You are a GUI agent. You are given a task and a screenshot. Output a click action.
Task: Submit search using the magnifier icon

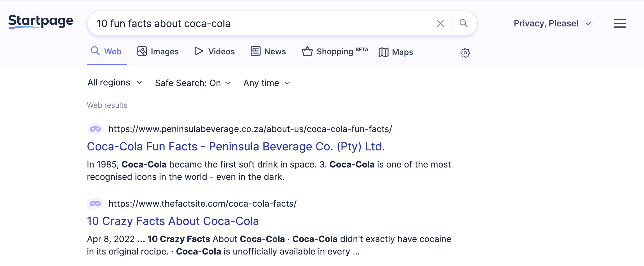coord(463,23)
